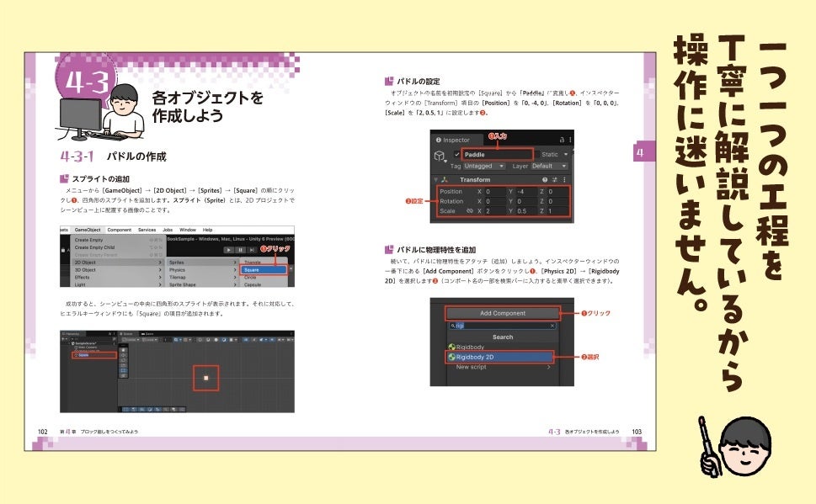Click the Inspector lock icon

click(563, 140)
